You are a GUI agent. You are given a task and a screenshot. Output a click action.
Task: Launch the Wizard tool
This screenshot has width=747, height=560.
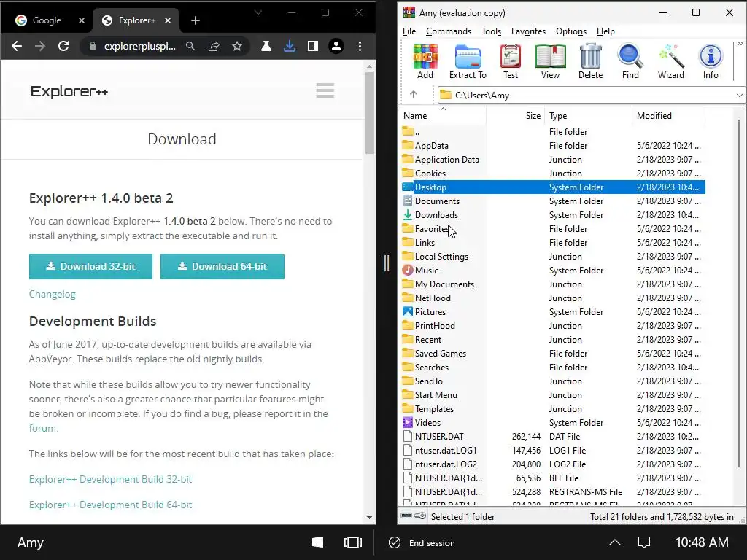(671, 62)
